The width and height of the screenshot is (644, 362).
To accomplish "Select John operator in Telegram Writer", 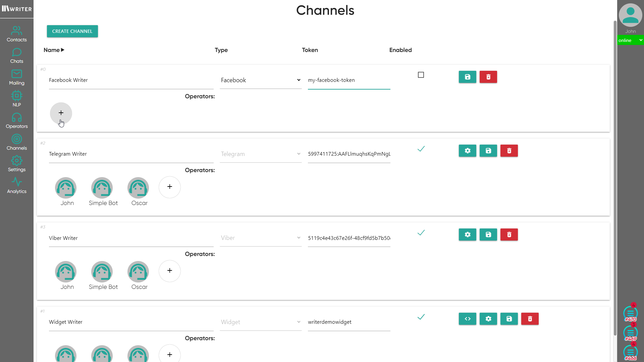I will pyautogui.click(x=66, y=188).
